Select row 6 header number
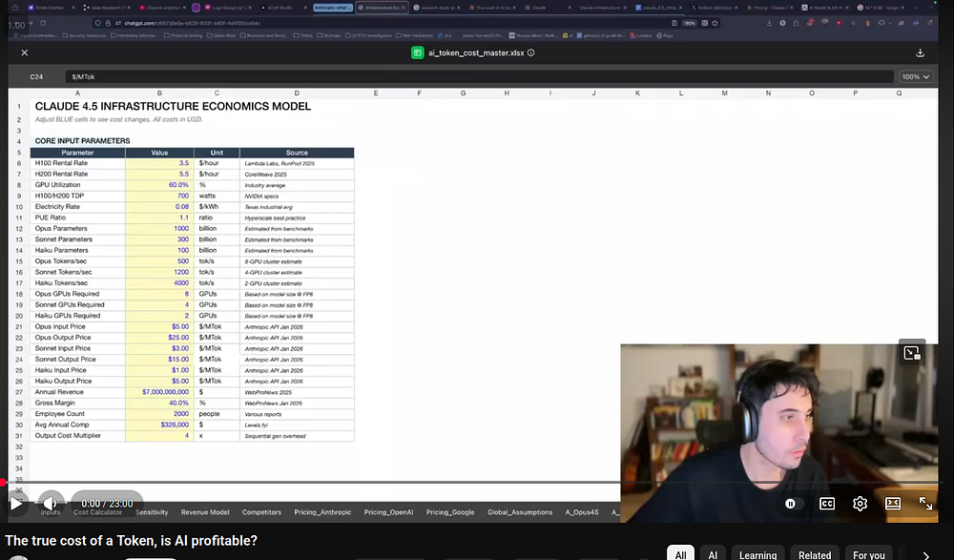954x560 pixels. 19,163
